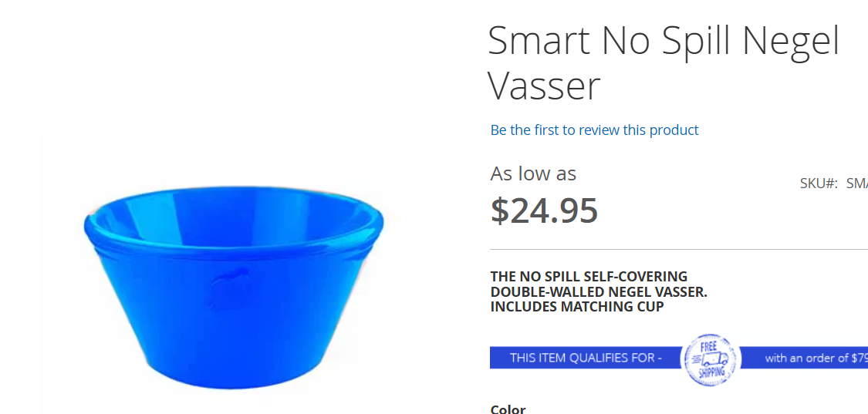
Task: Click the Free Shipping truck stamp icon
Action: (711, 358)
